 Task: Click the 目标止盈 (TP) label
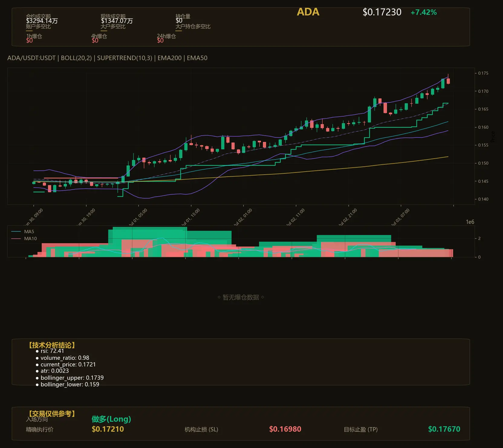(x=361, y=430)
